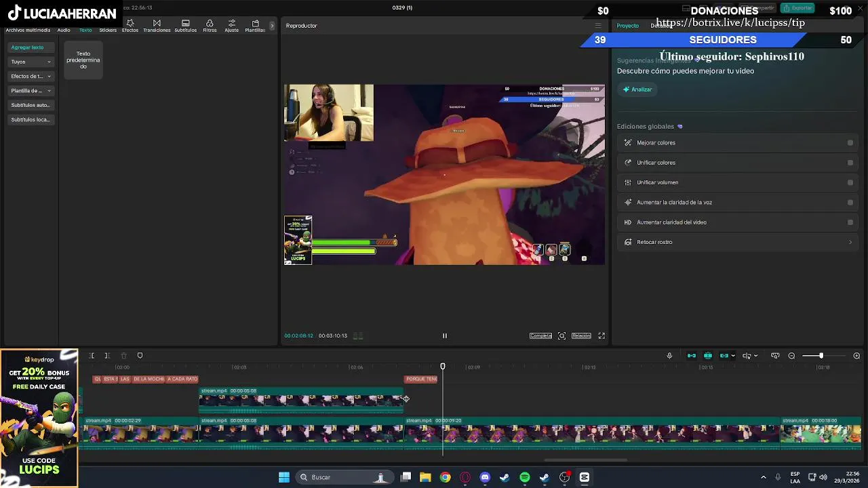The image size is (868, 488).
Task: Select the stream.mp4 00:00:18:00 clip
Action: tap(821, 432)
